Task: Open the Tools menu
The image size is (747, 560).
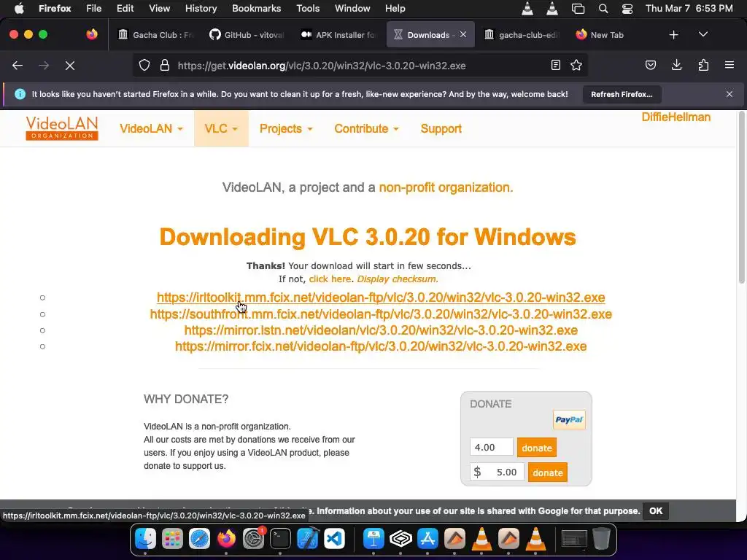Action: [308, 9]
